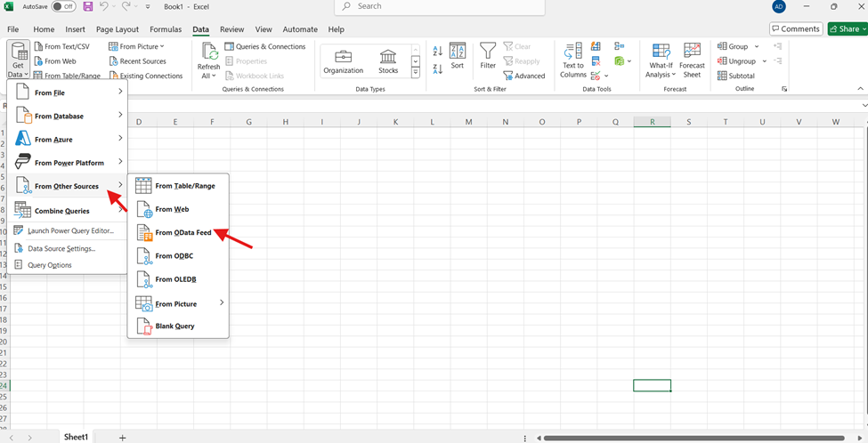Viewport: 868px width, 443px height.
Task: Select the Organization data type
Action: pyautogui.click(x=343, y=60)
